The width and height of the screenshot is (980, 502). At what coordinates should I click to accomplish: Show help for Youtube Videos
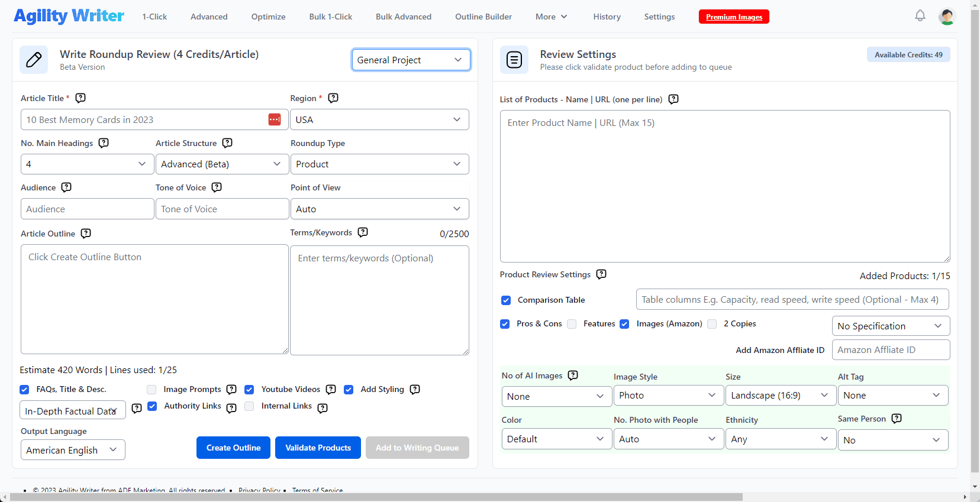point(331,390)
